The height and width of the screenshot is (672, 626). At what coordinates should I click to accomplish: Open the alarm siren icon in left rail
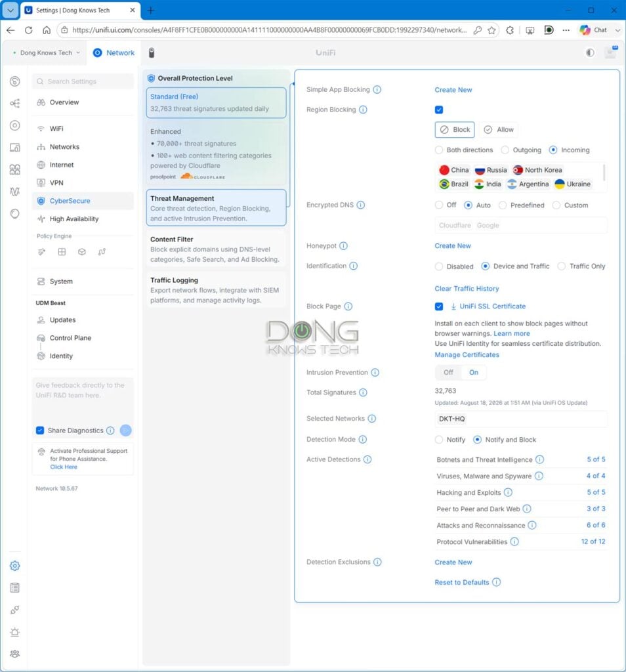(15, 632)
